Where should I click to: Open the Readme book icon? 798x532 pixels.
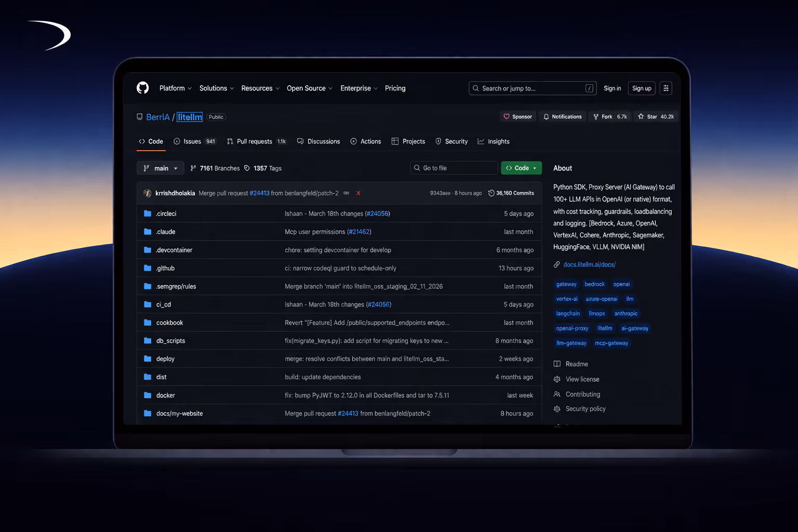(556, 364)
